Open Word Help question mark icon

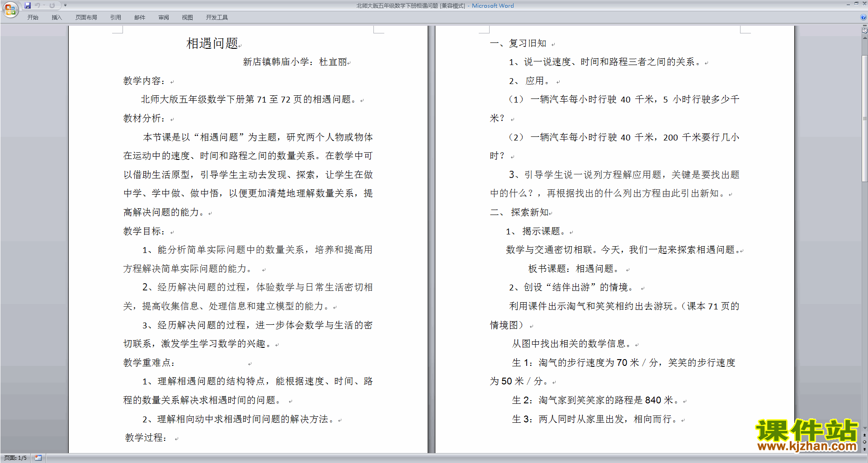(863, 17)
